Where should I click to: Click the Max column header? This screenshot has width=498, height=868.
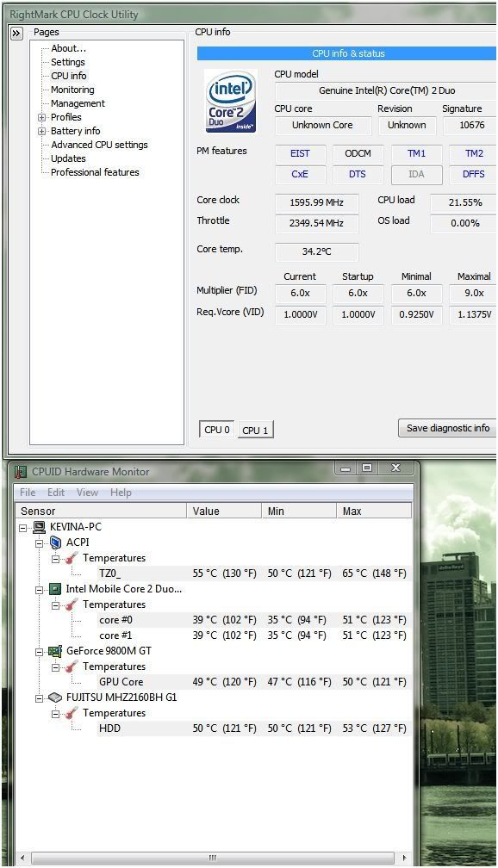point(374,511)
